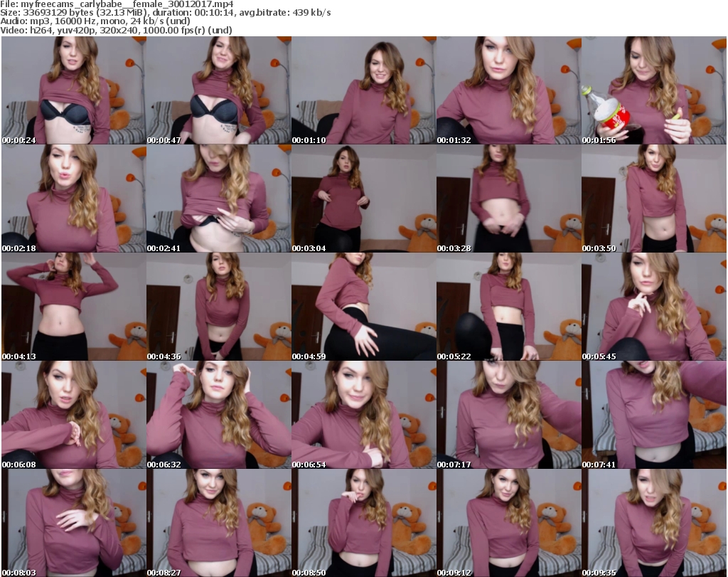
Task: Select the thumbnail stamped 00:04:13
Action: pyautogui.click(x=74, y=307)
